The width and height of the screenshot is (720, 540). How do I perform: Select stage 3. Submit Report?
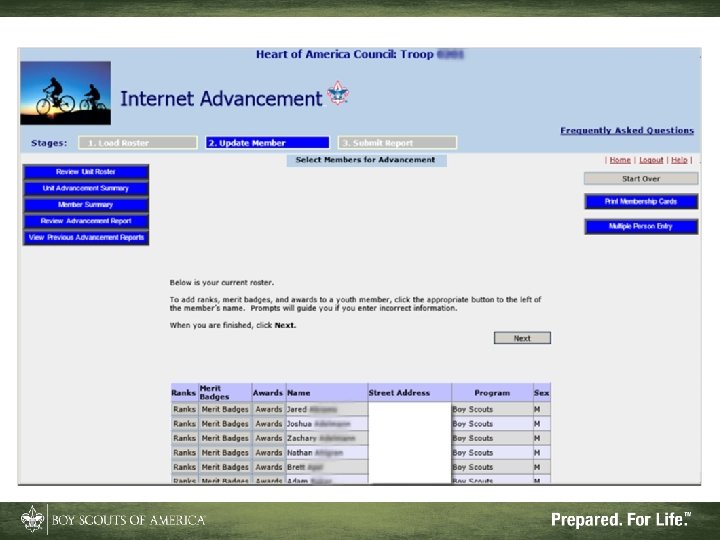pyautogui.click(x=397, y=143)
